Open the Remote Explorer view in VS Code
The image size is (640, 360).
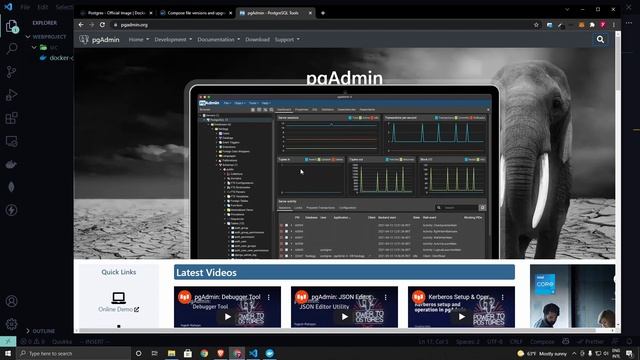(x=11, y=142)
